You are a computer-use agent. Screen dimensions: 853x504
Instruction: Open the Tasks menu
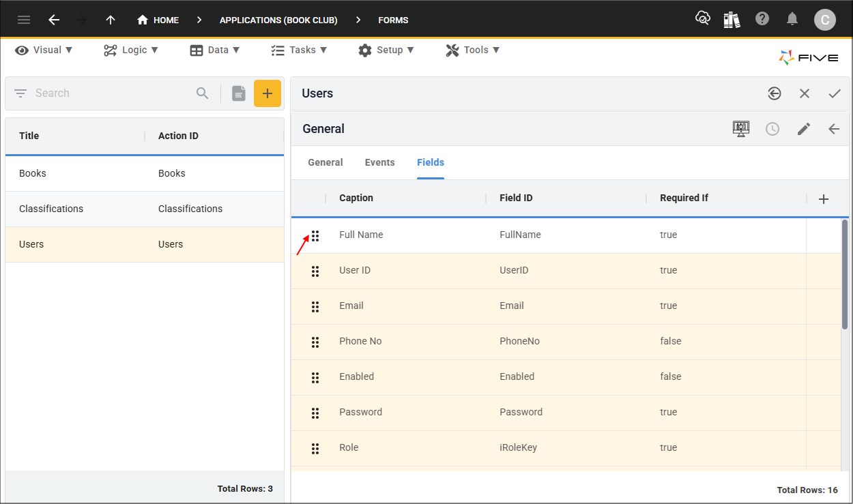[299, 50]
